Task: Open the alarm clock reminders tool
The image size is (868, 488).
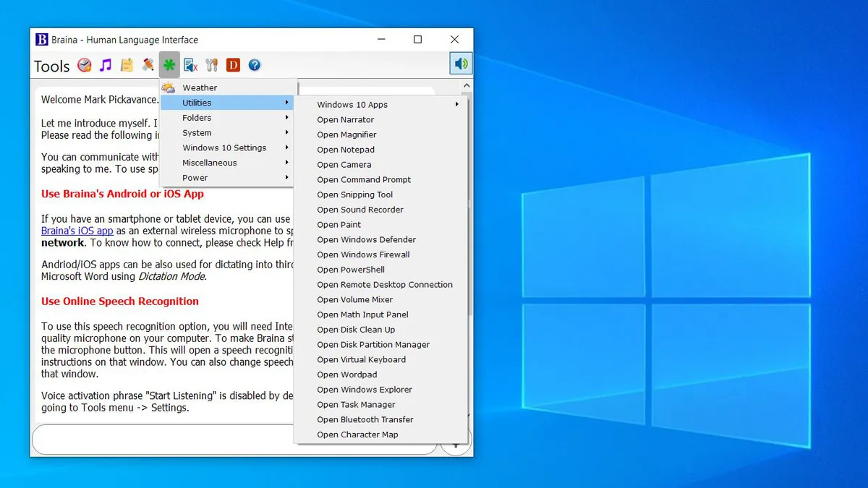Action: [85, 65]
